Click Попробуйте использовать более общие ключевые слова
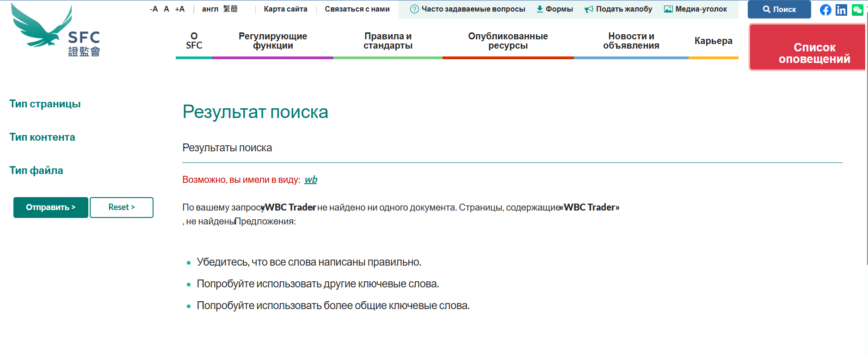The height and width of the screenshot is (354, 868). coord(333,305)
